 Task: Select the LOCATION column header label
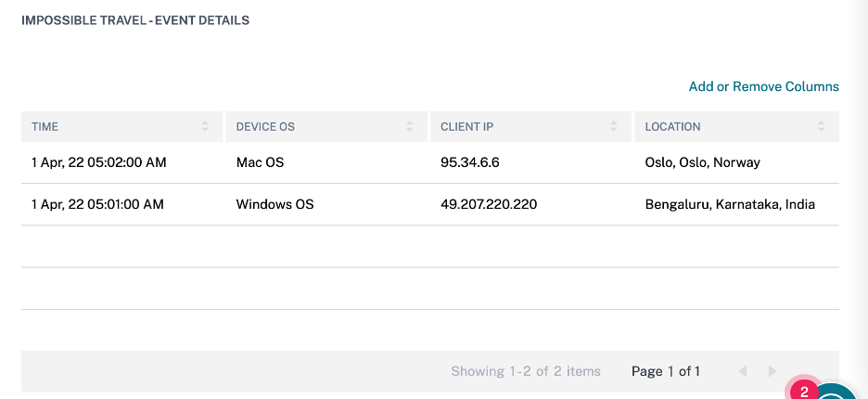point(672,126)
